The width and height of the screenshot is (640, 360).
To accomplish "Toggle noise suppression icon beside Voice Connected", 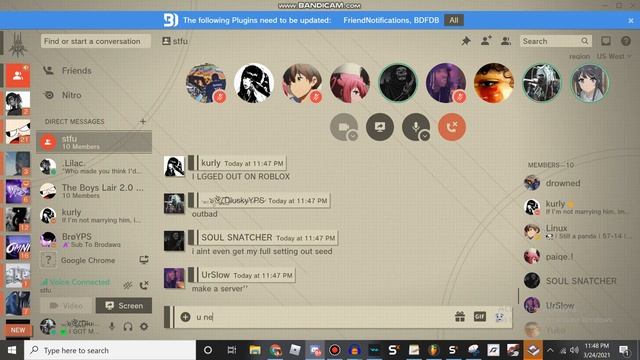I will coord(128,285).
